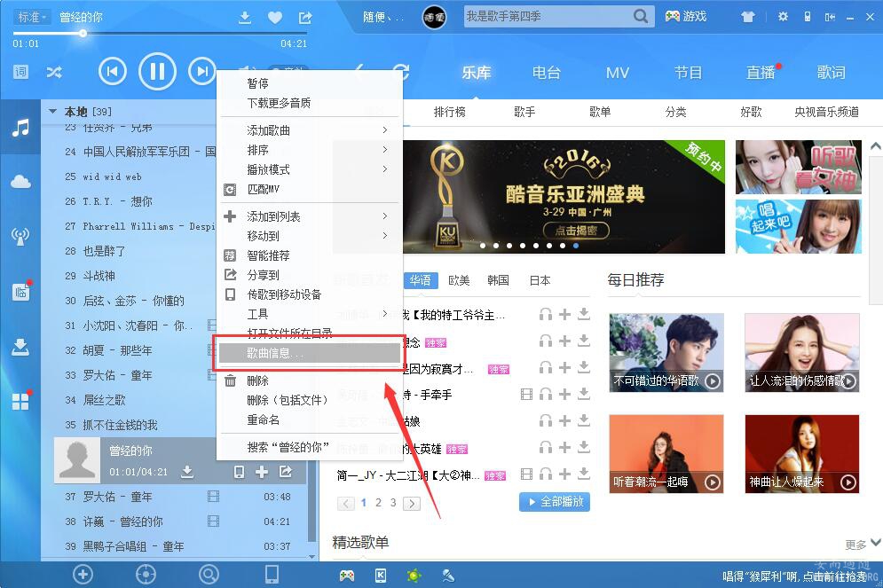Send playing song to mobile device icon
The width and height of the screenshot is (883, 588).
coord(239,472)
